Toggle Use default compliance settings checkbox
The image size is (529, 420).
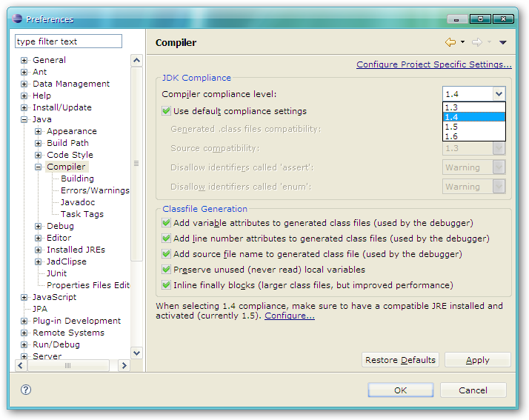click(166, 111)
